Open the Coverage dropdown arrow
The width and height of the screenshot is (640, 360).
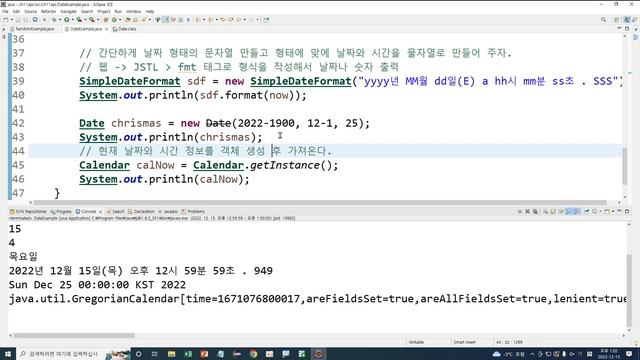pyautogui.click(x=85, y=20)
